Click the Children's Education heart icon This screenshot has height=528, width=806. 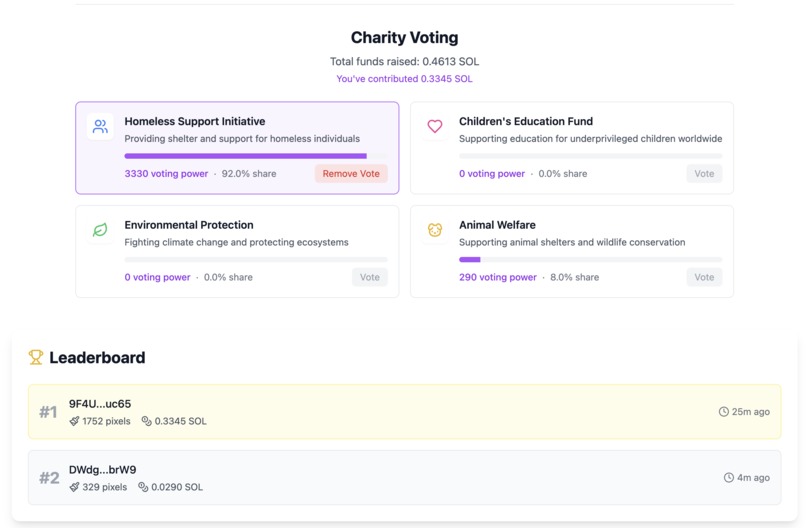pos(435,127)
